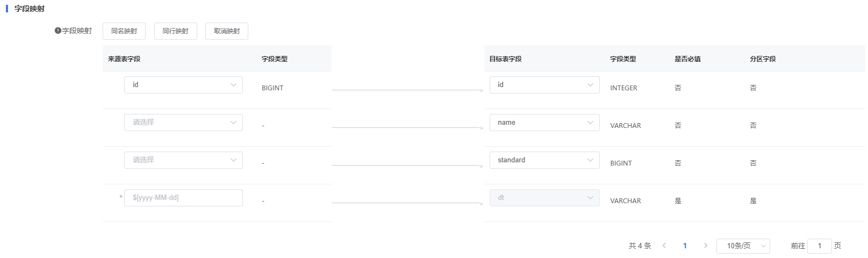Click the 取消映射 button
This screenshot has width=868, height=258.
(227, 31)
